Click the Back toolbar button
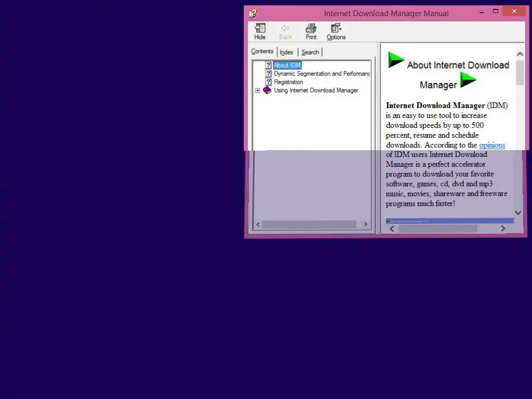Image resolution: width=532 pixels, height=399 pixels. coord(285,32)
